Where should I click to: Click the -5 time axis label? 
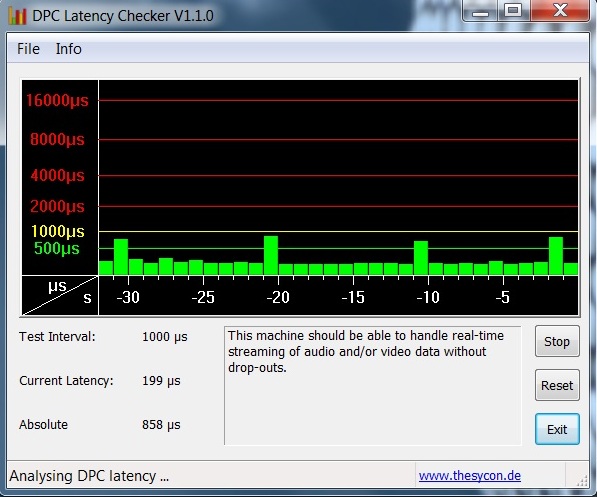click(503, 297)
